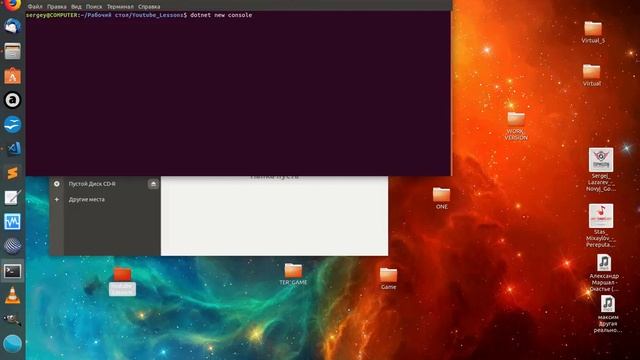The width and height of the screenshot is (640, 360).
Task: Select the highlighted red folder on desktop
Action: tap(122, 281)
